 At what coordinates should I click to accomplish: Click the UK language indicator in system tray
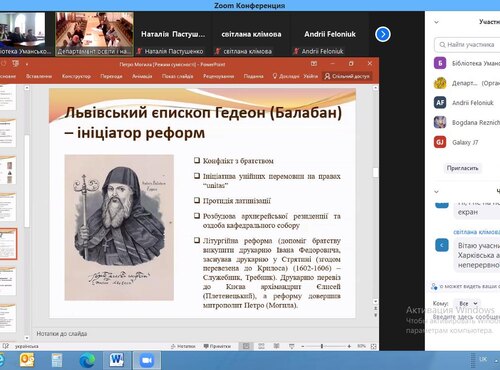[483, 359]
